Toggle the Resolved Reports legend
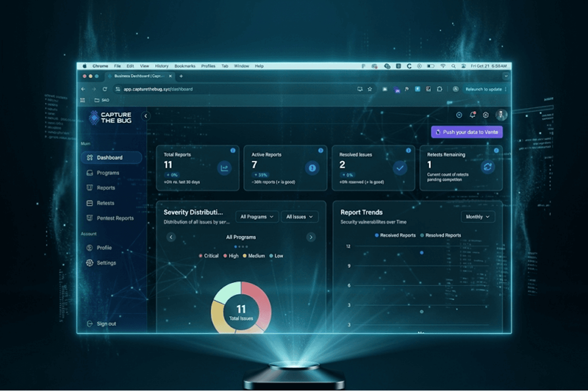 coord(441,235)
